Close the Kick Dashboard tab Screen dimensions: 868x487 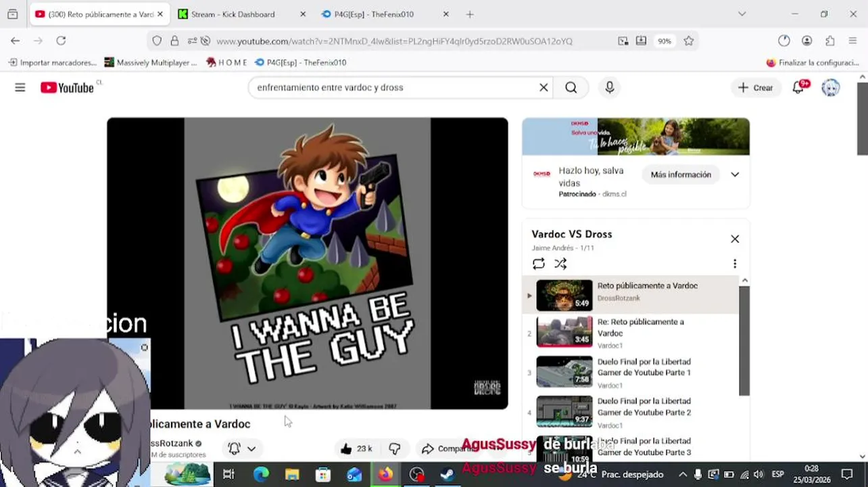[303, 14]
